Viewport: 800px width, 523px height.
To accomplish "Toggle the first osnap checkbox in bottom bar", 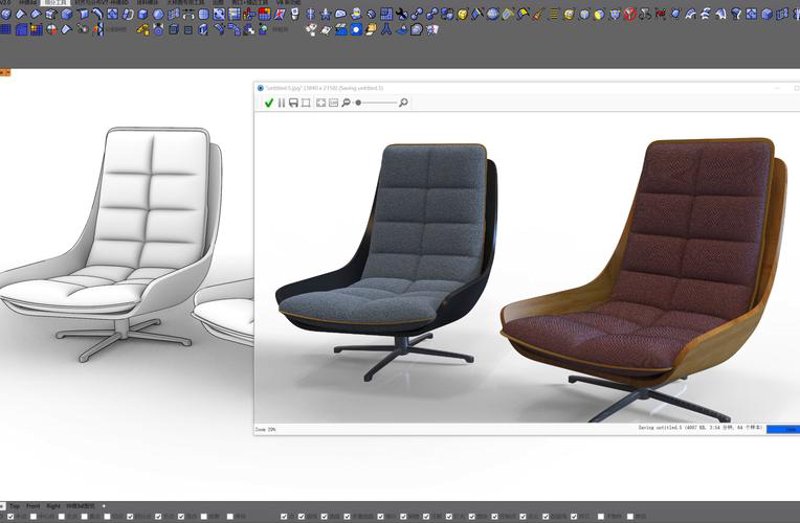I will (10, 517).
